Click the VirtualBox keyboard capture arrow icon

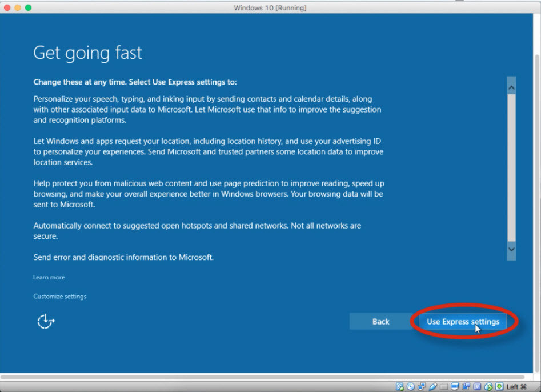click(499, 386)
